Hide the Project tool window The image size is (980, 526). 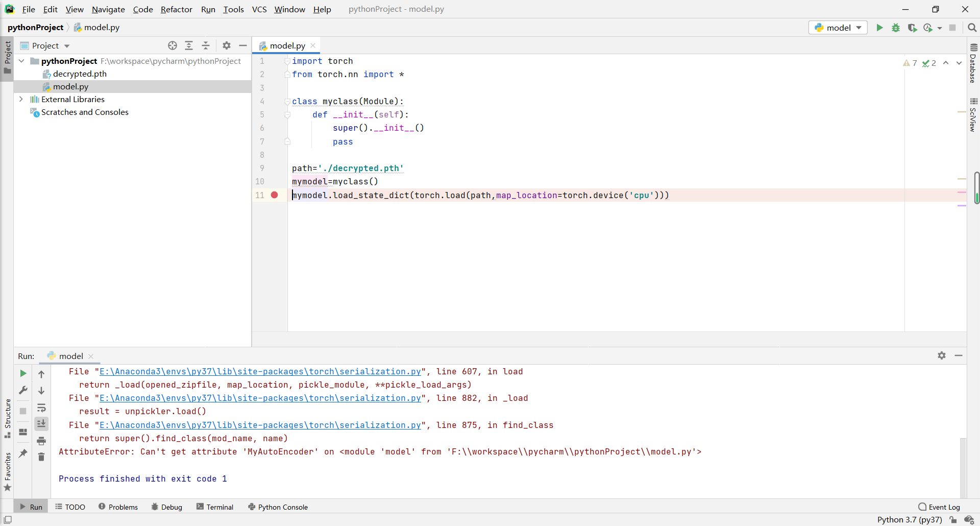point(243,45)
